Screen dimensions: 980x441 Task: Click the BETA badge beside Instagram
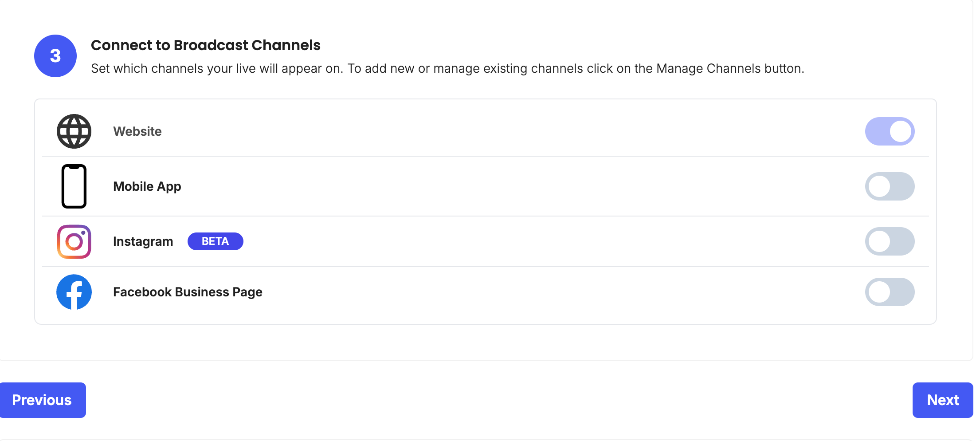coord(216,241)
